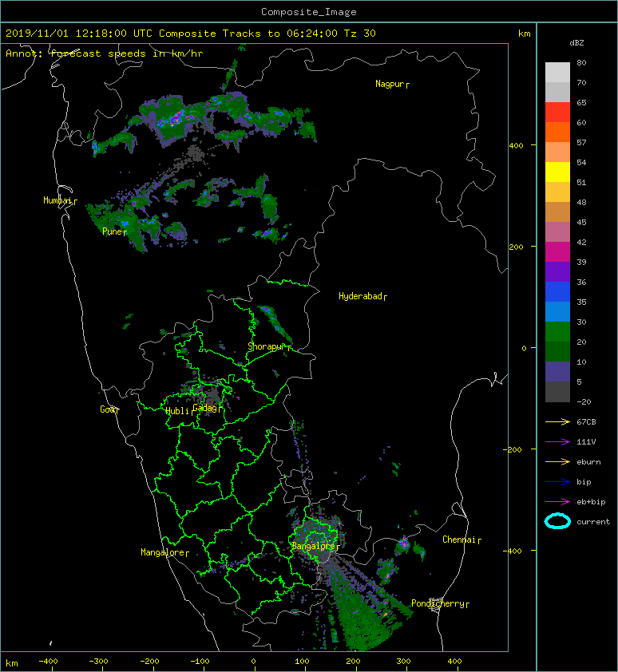
Task: Click the bright yellow 51–54 dBZ swatch
Action: (557, 172)
